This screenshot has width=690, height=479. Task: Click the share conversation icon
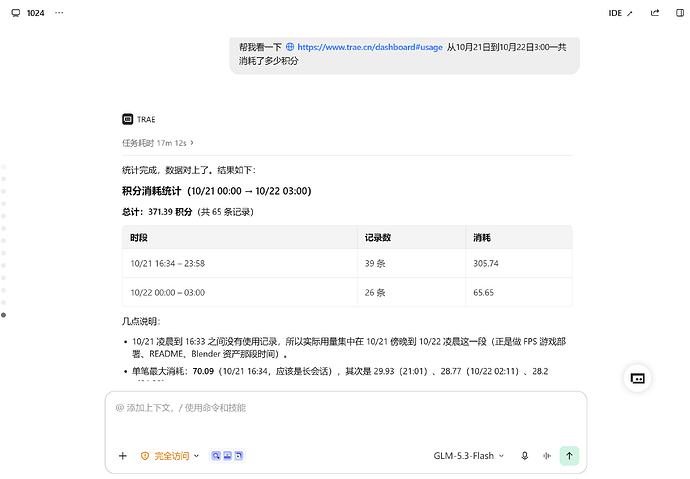655,13
